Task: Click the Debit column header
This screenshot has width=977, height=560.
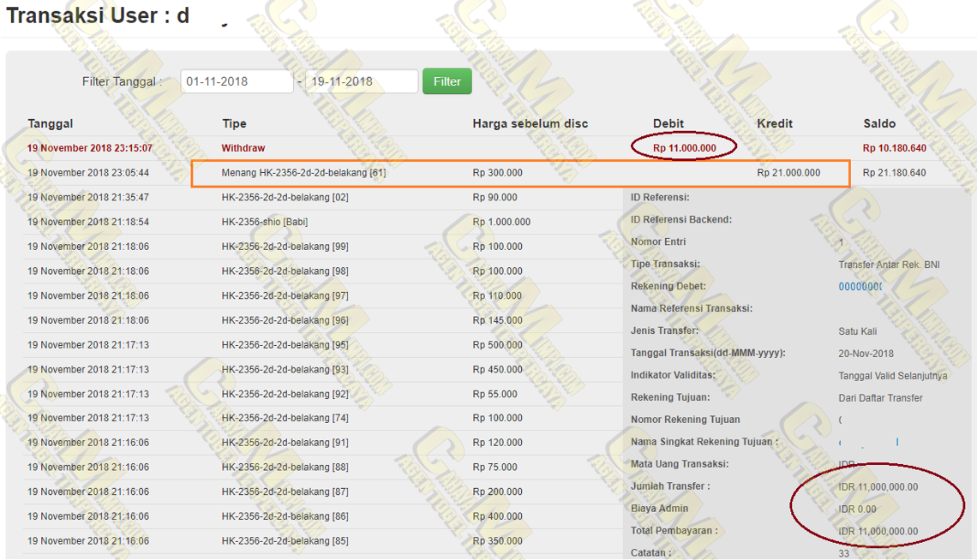Action: point(668,123)
